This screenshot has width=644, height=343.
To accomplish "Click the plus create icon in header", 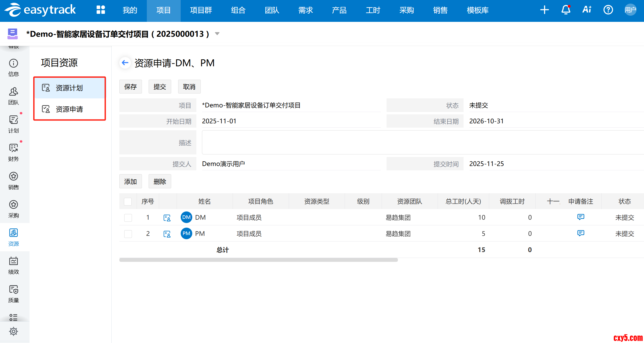I will pos(544,10).
